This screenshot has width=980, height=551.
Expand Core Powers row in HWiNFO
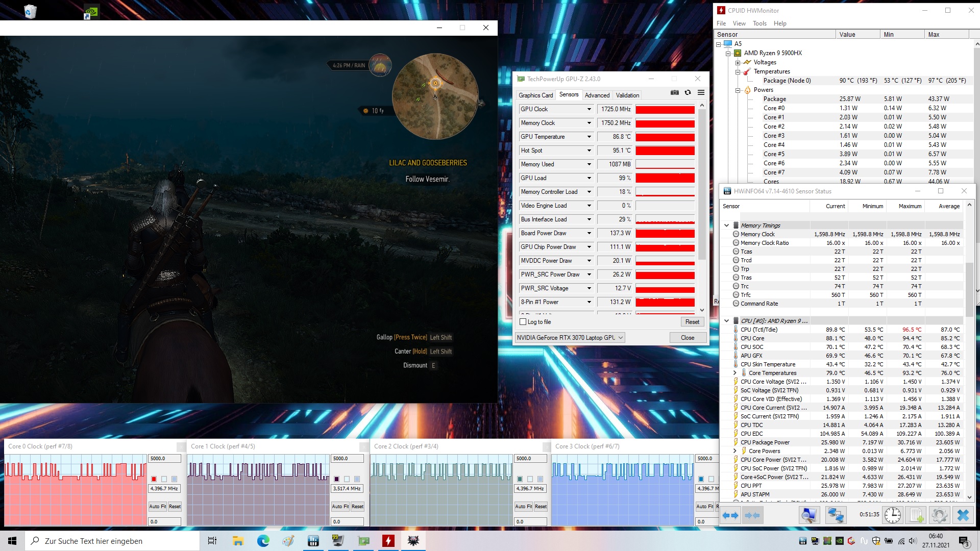734,451
